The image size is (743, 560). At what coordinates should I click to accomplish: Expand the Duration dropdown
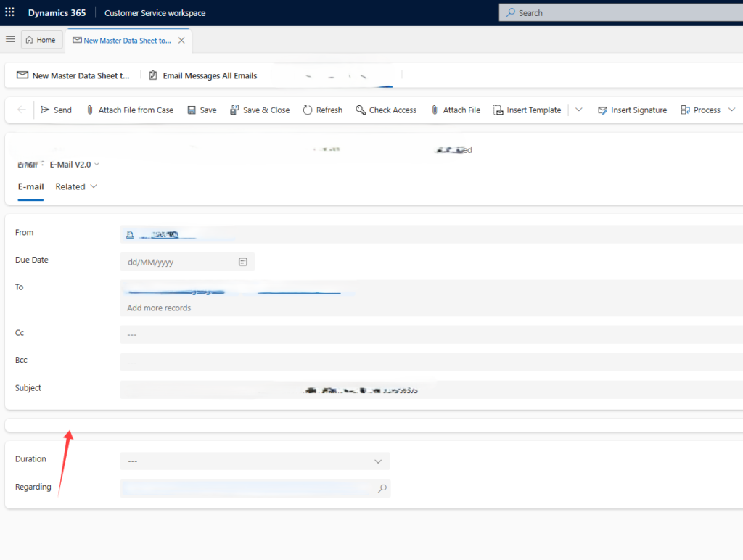coord(377,461)
